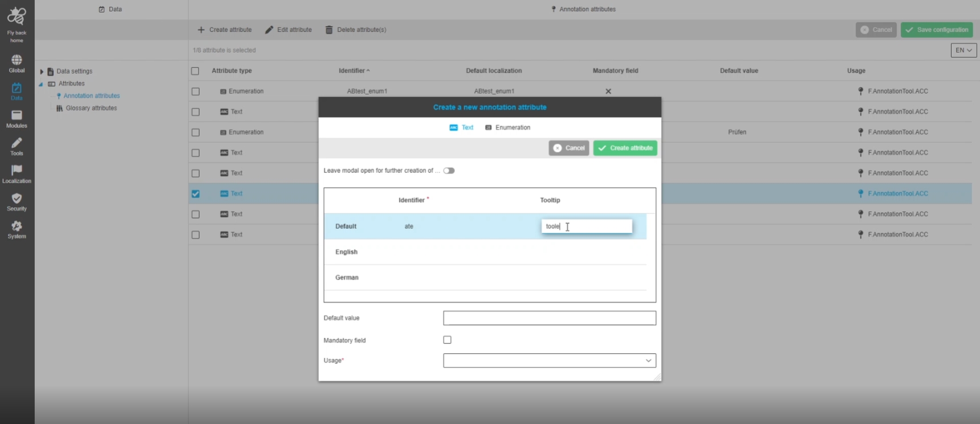Collapse the Attributes tree node arrow

(x=41, y=84)
